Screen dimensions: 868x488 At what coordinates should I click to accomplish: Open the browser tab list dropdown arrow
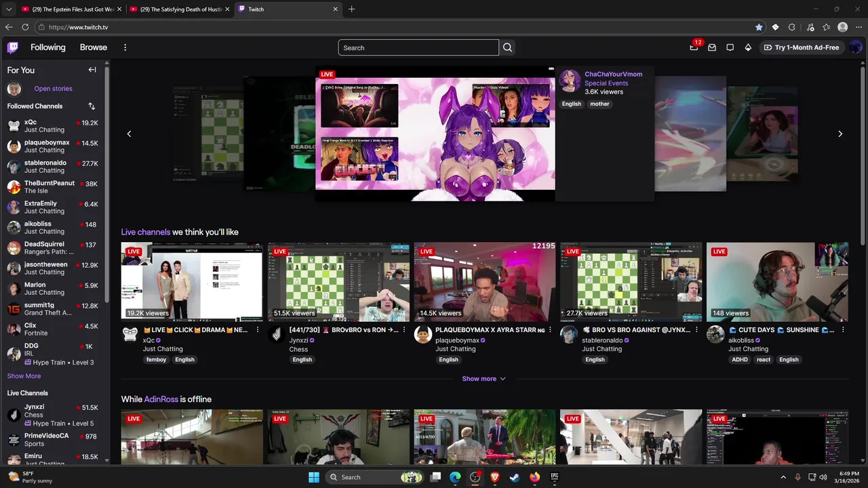pos(9,9)
